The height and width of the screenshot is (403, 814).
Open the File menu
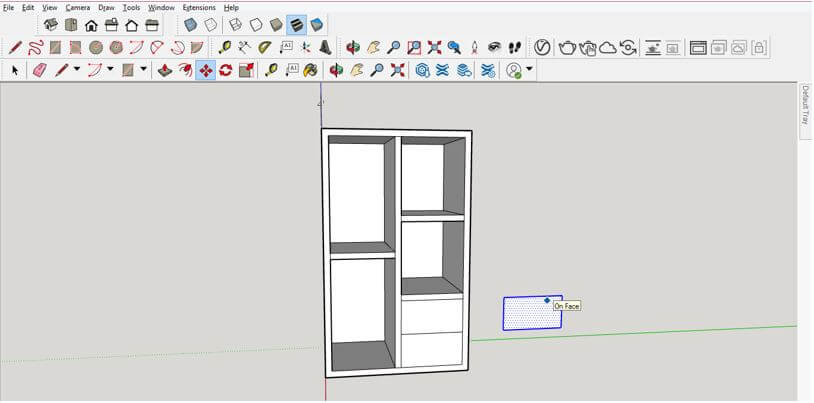[8, 8]
